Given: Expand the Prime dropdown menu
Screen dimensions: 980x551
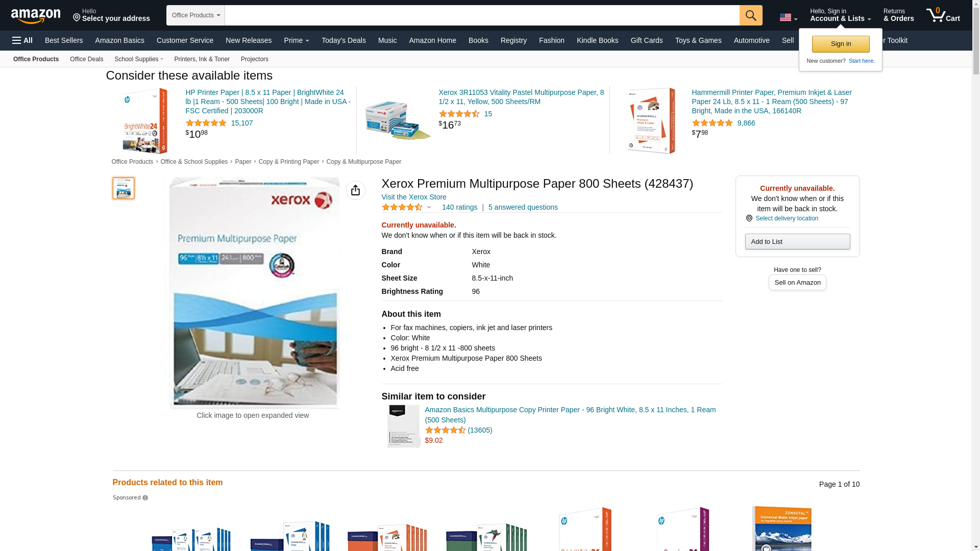Looking at the screenshot, I should pyautogui.click(x=297, y=40).
